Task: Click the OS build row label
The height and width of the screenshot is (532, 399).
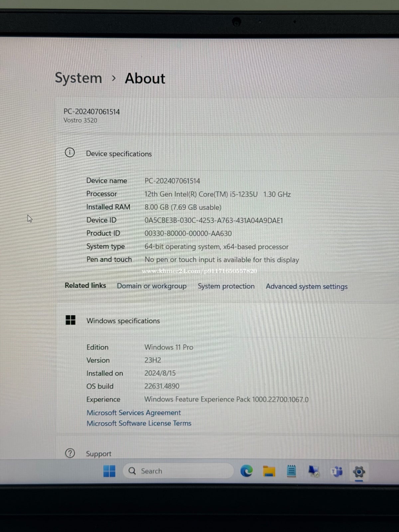Action: [100, 386]
